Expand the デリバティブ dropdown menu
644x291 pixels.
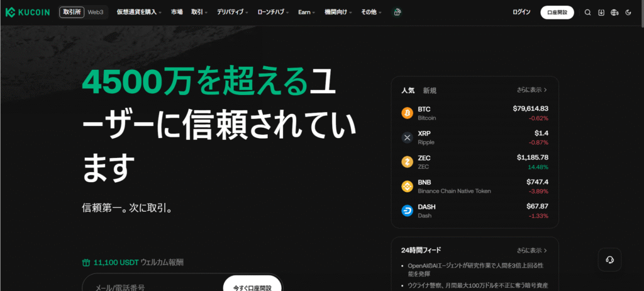[x=233, y=13]
